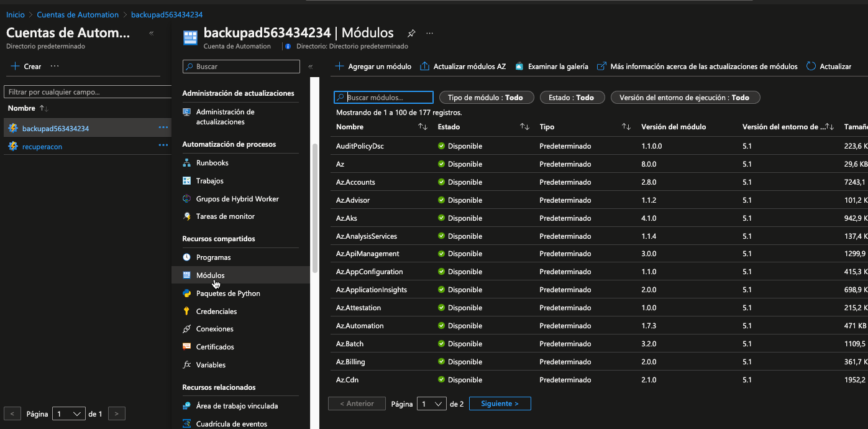The height and width of the screenshot is (429, 868).
Task: Open Runbooks in sidebar
Action: click(212, 163)
